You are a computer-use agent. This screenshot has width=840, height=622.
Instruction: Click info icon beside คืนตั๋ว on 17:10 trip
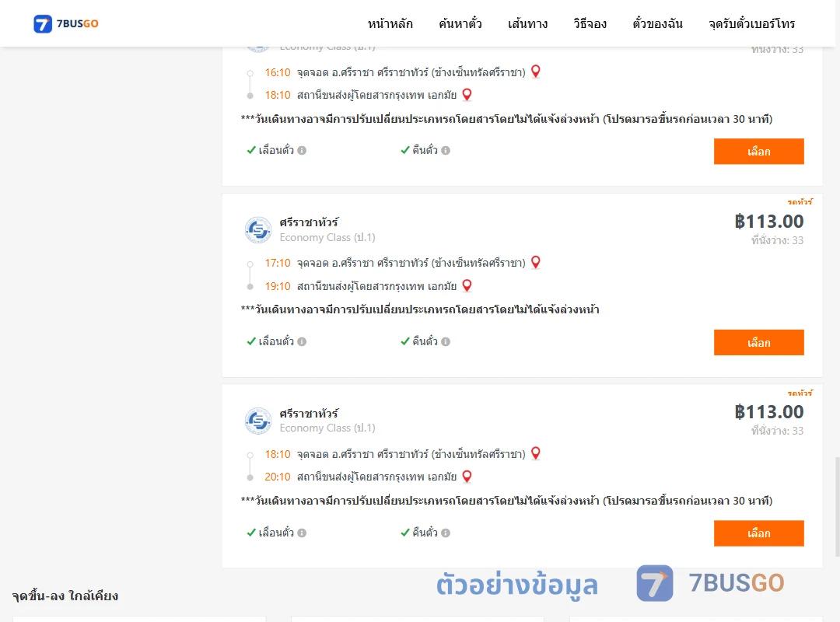click(446, 342)
